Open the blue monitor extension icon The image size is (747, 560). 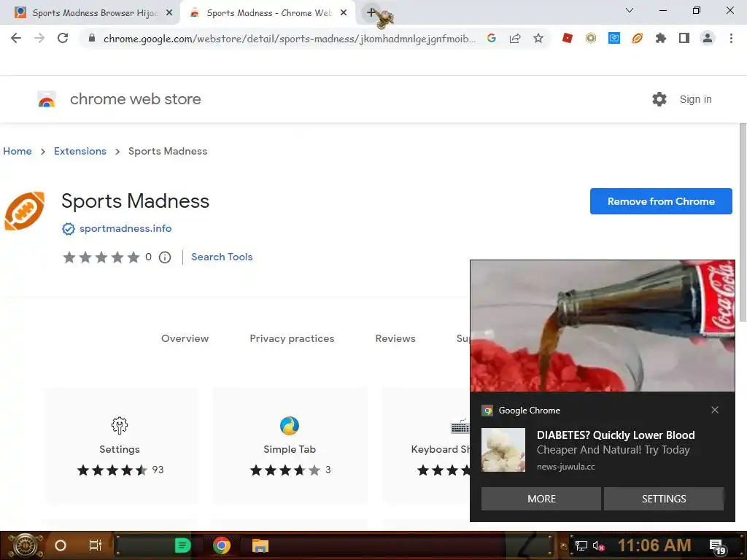coord(614,38)
